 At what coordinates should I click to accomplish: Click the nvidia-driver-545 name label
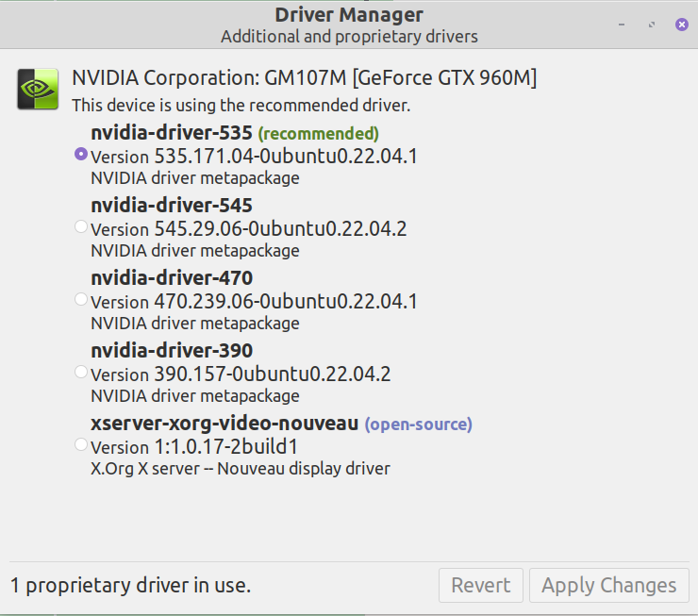172,206
